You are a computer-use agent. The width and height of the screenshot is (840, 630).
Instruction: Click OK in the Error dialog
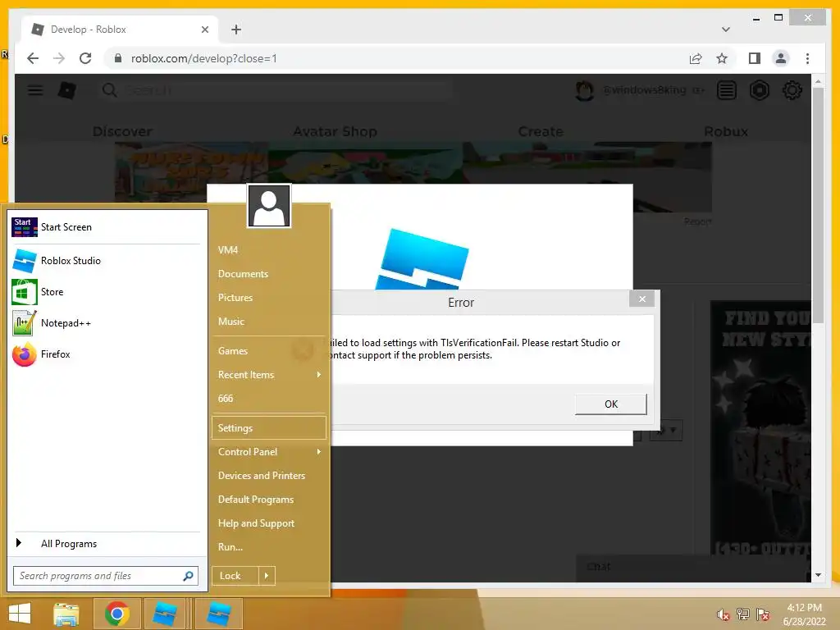pyautogui.click(x=610, y=404)
